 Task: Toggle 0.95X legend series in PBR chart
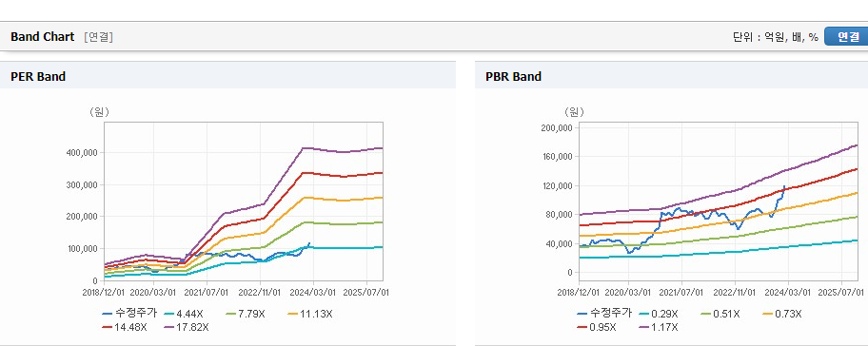(x=596, y=327)
